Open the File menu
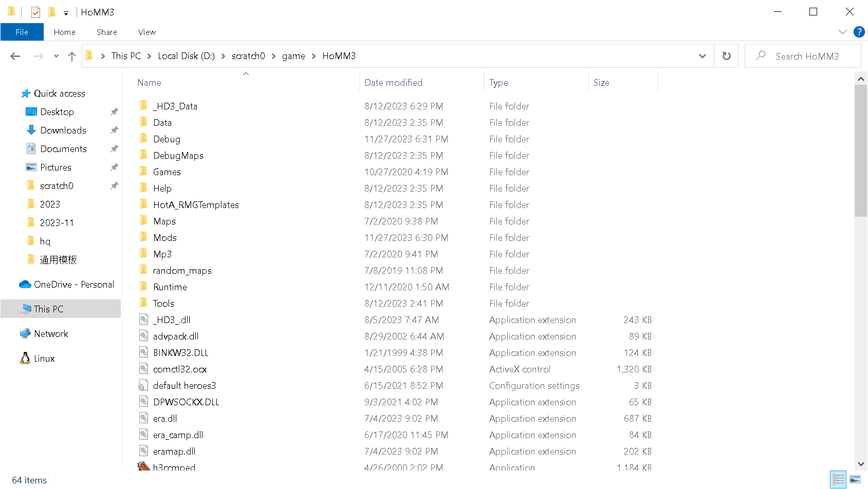This screenshot has height=489, width=868. pyautogui.click(x=22, y=32)
